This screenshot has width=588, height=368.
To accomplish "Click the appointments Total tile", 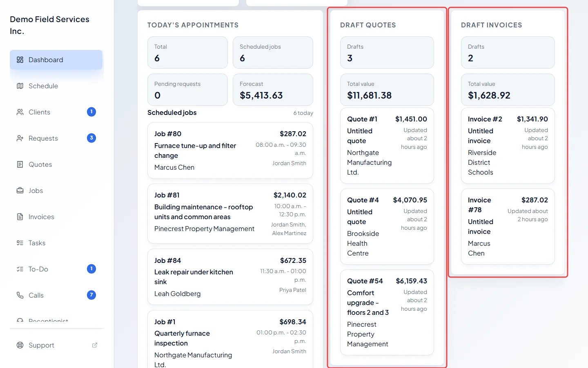I will (x=188, y=53).
